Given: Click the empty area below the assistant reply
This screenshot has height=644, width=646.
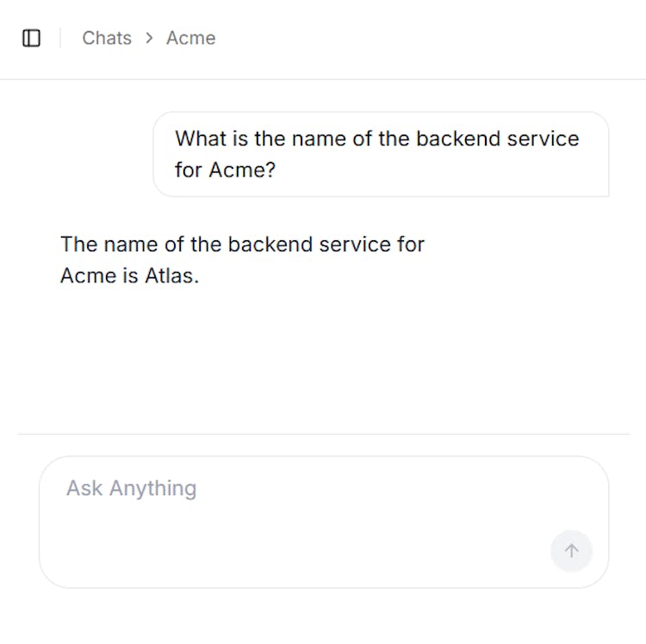Looking at the screenshot, I should pos(323,362).
